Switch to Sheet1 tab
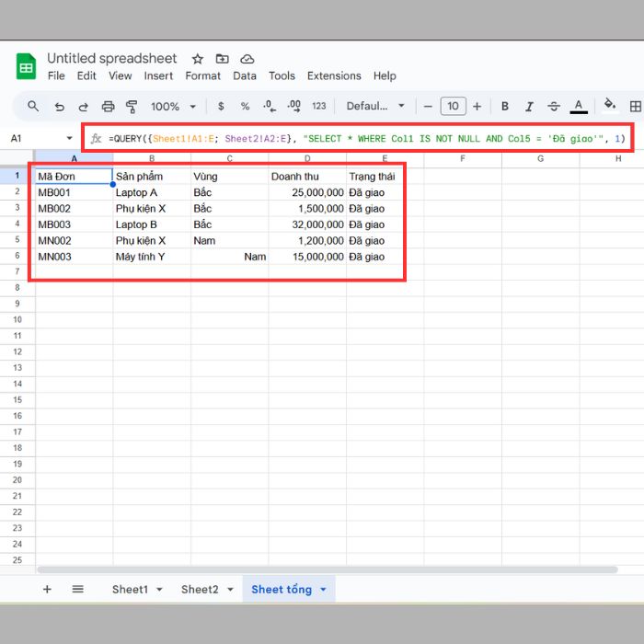This screenshot has width=644, height=644. click(x=131, y=590)
